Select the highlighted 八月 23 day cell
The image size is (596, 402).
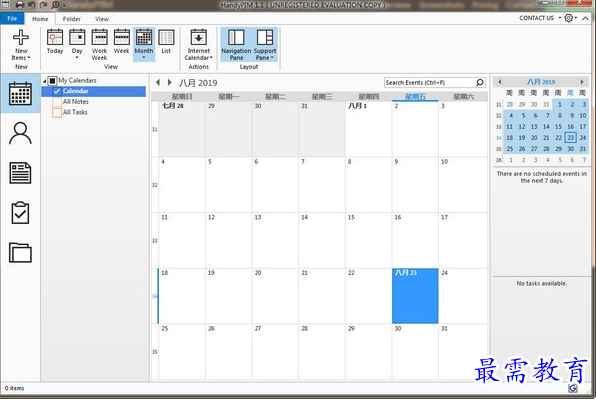click(415, 296)
